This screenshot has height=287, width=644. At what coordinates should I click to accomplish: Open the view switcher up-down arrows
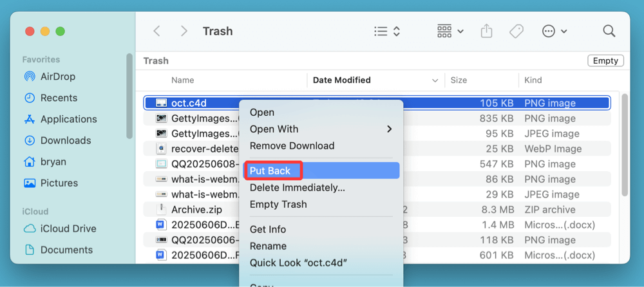(396, 31)
